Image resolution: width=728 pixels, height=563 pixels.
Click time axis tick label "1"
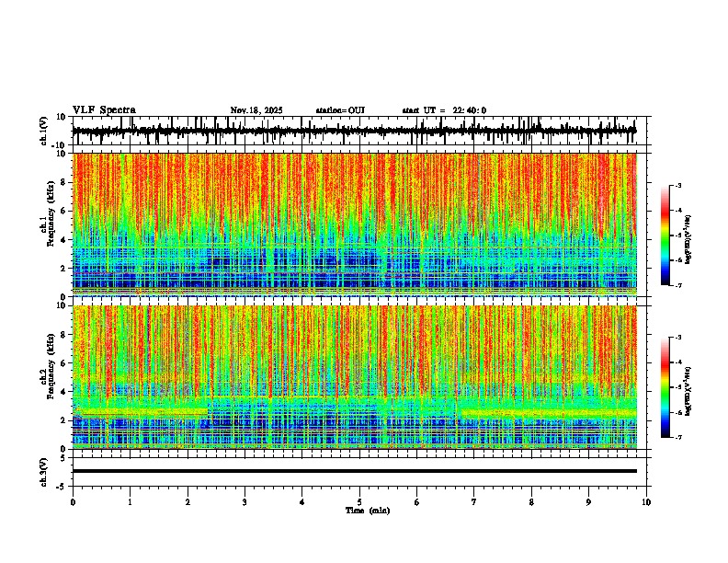click(130, 502)
